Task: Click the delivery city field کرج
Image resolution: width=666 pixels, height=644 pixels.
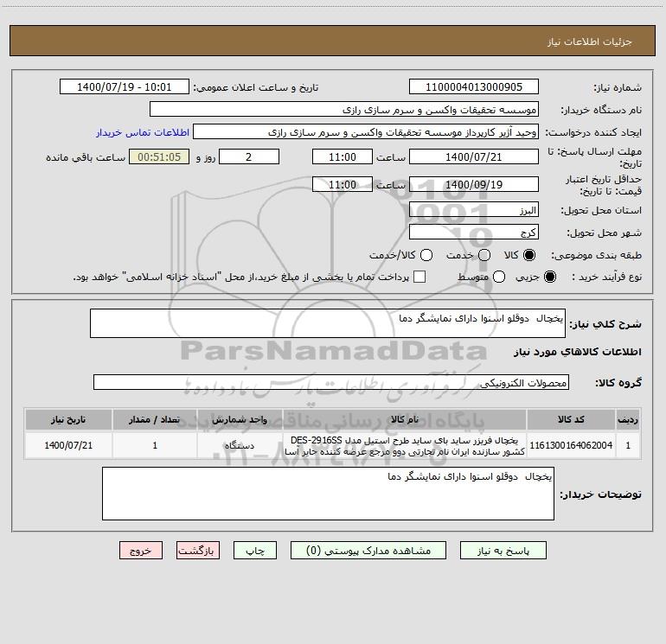Action: pyautogui.click(x=474, y=233)
